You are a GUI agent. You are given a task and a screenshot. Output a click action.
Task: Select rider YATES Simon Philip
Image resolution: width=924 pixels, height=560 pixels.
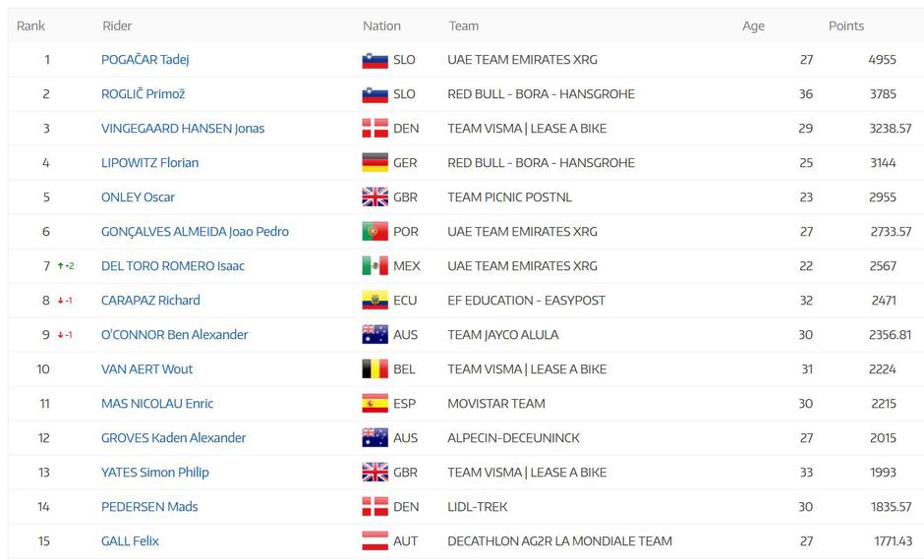152,473
